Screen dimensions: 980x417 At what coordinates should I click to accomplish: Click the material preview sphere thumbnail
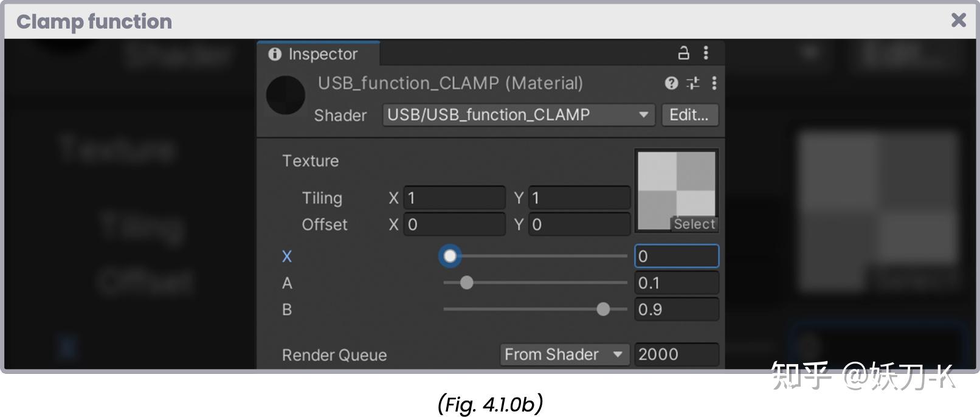[286, 95]
